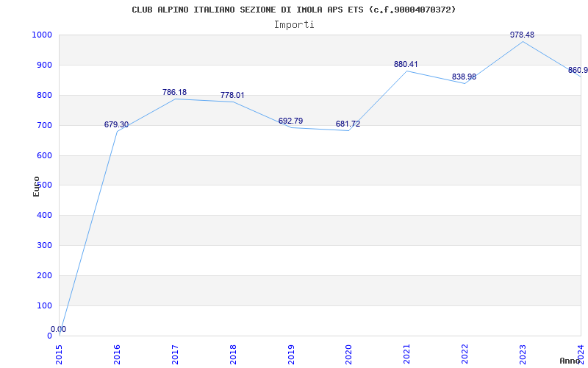Click the 2016 x-axis year label
This screenshot has width=588, height=368.
pyautogui.click(x=117, y=355)
